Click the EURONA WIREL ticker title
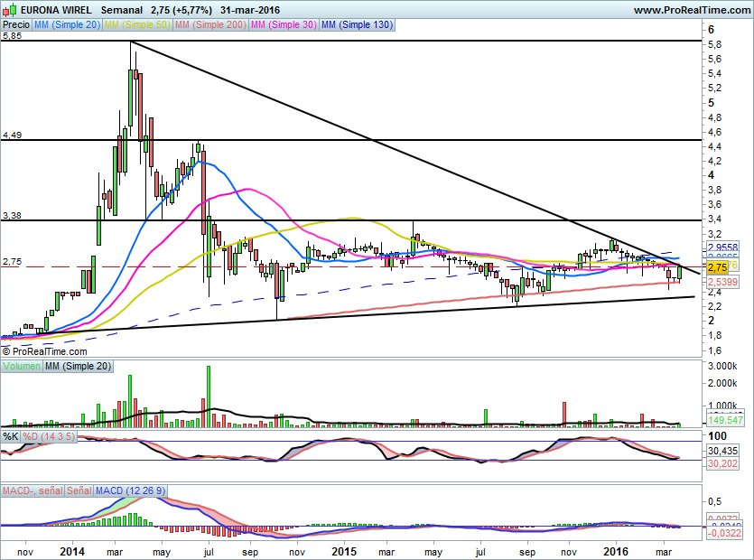 [x=56, y=10]
